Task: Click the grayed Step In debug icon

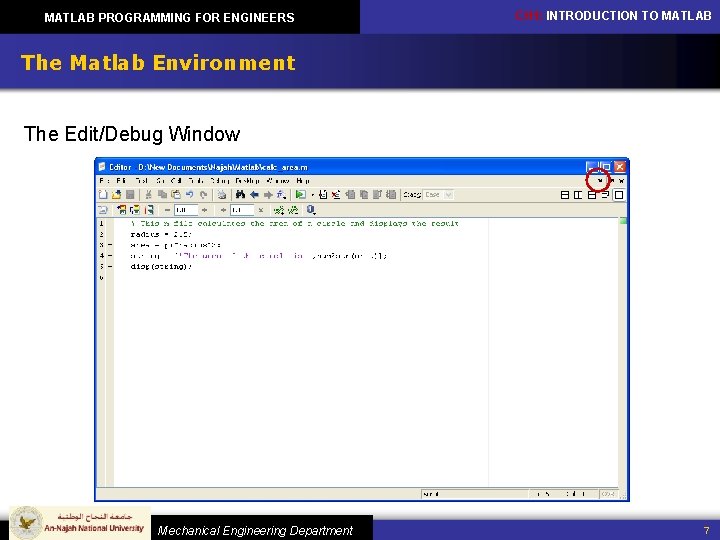Action: [364, 195]
